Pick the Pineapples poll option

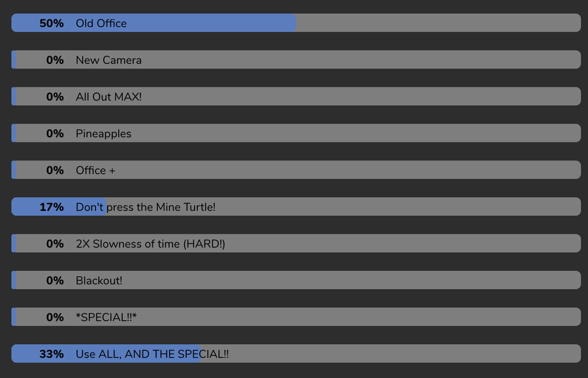296,133
